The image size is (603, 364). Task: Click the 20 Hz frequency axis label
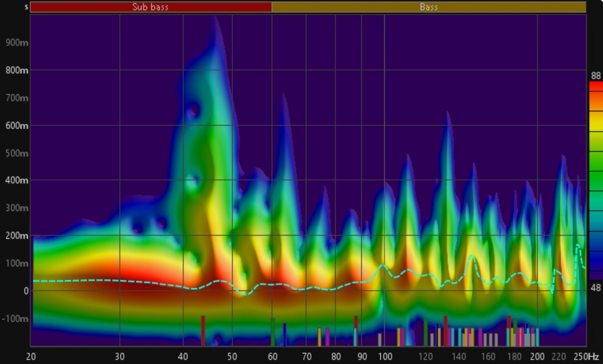31,356
